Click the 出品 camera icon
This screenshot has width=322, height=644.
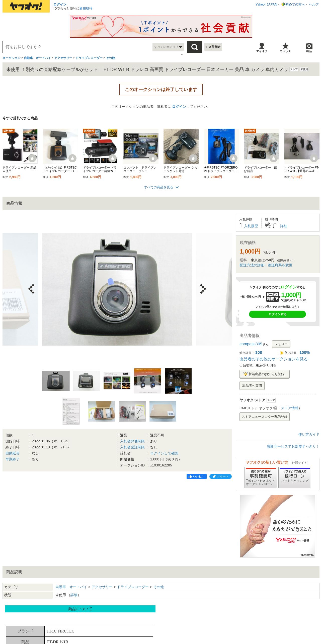309,47
